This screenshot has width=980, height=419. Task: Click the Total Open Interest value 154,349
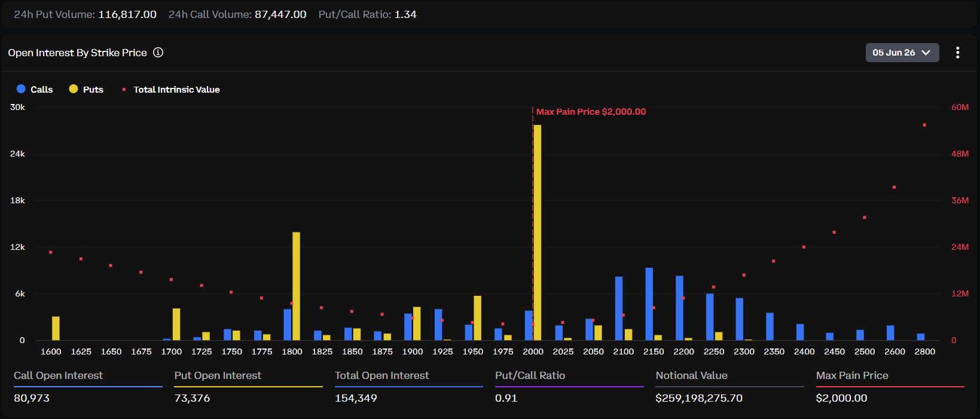point(356,398)
